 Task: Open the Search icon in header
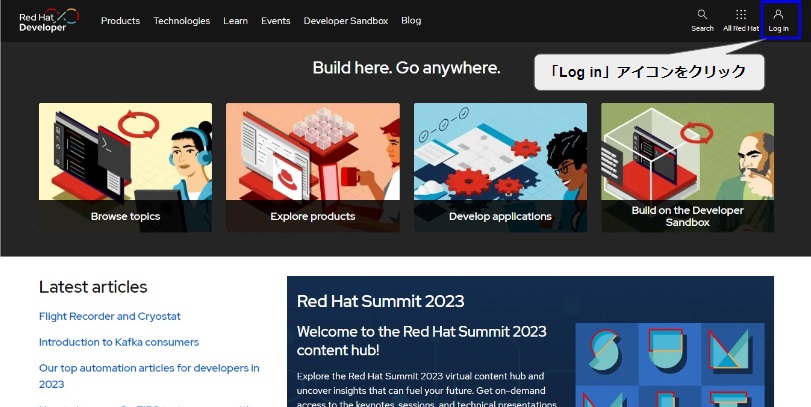(702, 21)
